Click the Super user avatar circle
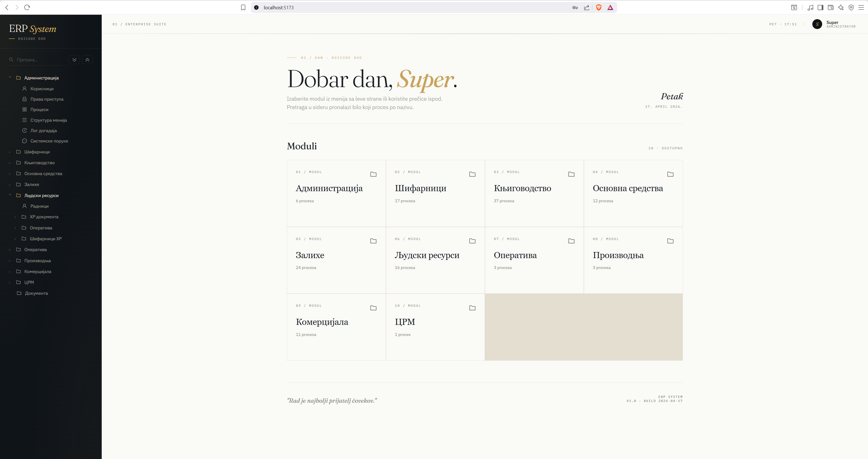Viewport: 868px width, 459px height. [817, 24]
